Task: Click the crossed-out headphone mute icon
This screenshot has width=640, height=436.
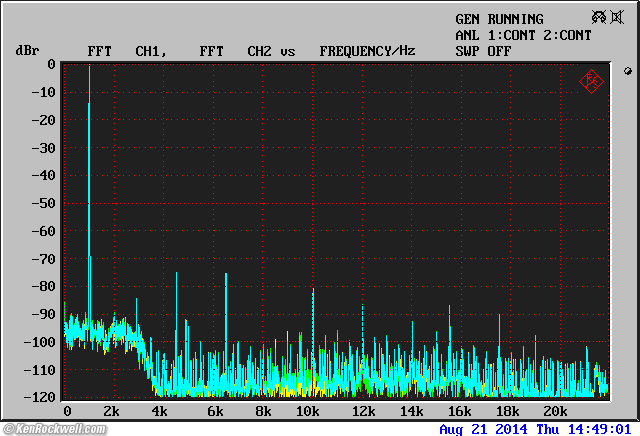Action: (599, 17)
